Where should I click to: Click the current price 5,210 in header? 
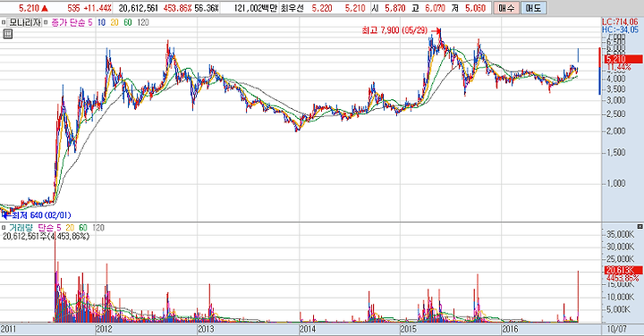click(x=30, y=8)
